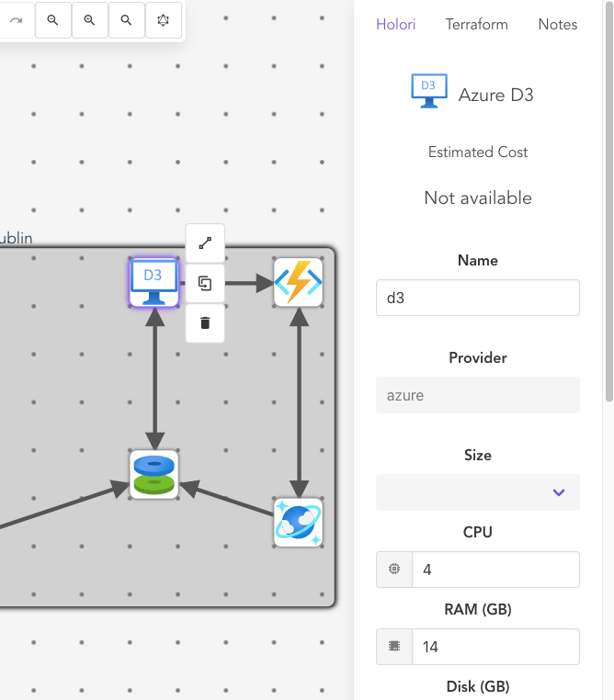
Task: Click the 'Not available' cost text
Action: coord(478,198)
